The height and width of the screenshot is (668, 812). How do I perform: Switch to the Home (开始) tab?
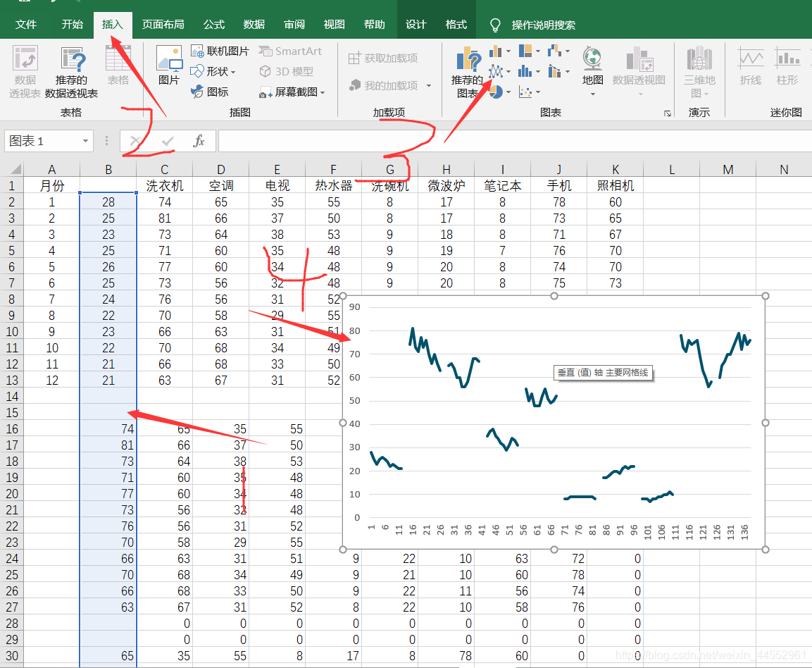click(72, 25)
